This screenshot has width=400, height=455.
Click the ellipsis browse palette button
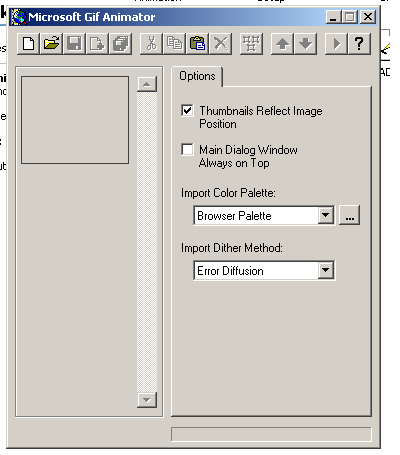tap(349, 215)
